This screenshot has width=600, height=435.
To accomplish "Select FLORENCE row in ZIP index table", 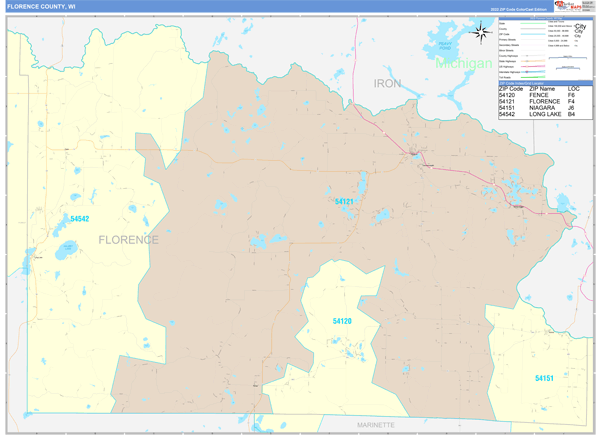I will click(545, 101).
